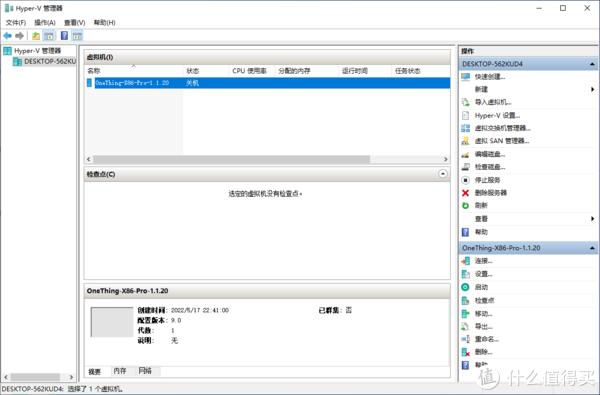Viewport: 600px width, 395px height.
Task: Click the VM preview thumbnail in details pane
Action: point(112,322)
